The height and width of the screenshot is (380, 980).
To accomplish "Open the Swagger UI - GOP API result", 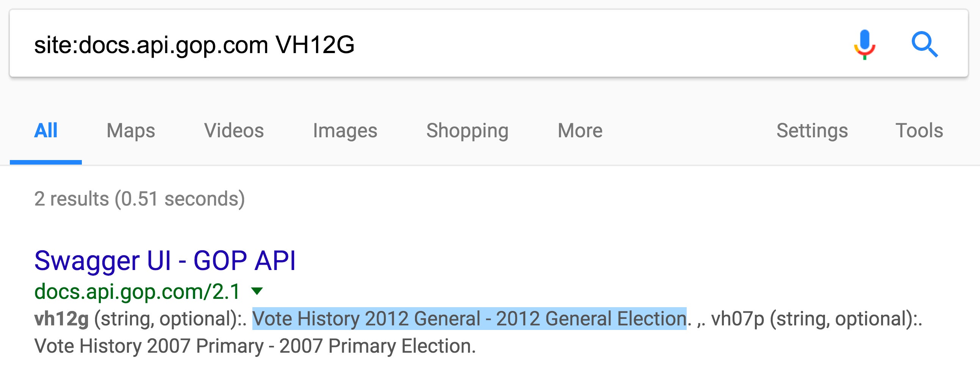I will coord(165,261).
